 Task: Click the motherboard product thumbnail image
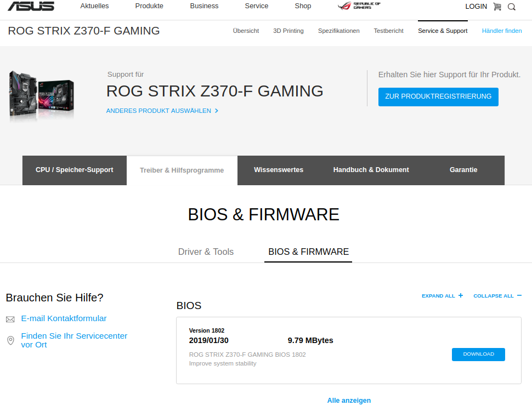tap(41, 96)
